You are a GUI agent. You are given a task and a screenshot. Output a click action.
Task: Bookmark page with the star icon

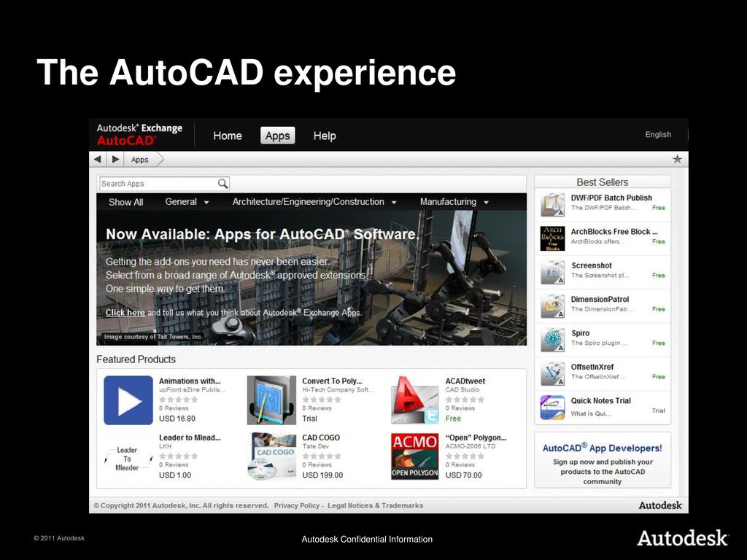click(x=677, y=159)
